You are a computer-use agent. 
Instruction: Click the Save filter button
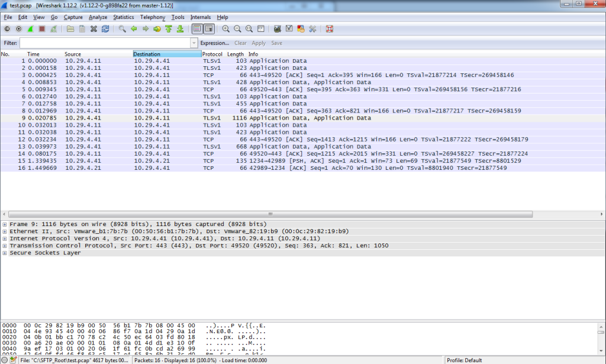[x=277, y=43]
